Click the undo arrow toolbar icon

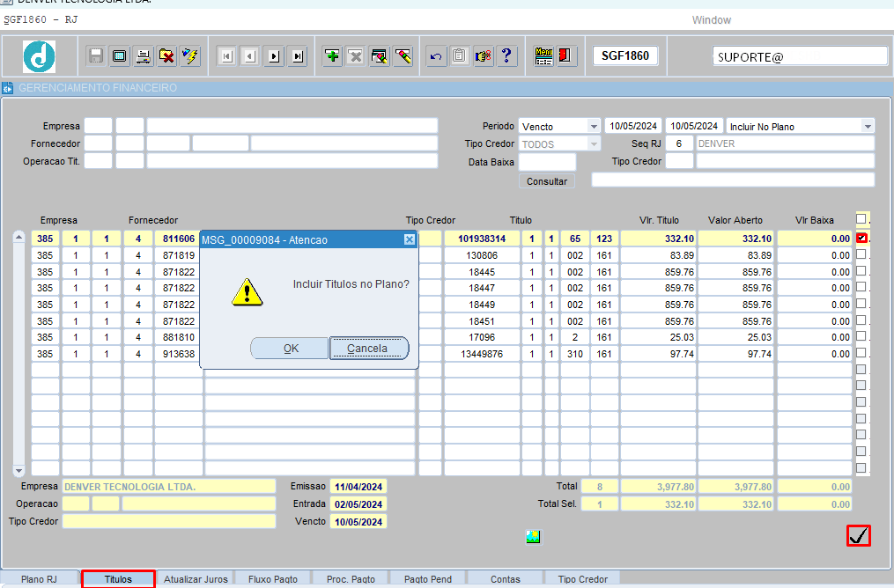(x=435, y=56)
